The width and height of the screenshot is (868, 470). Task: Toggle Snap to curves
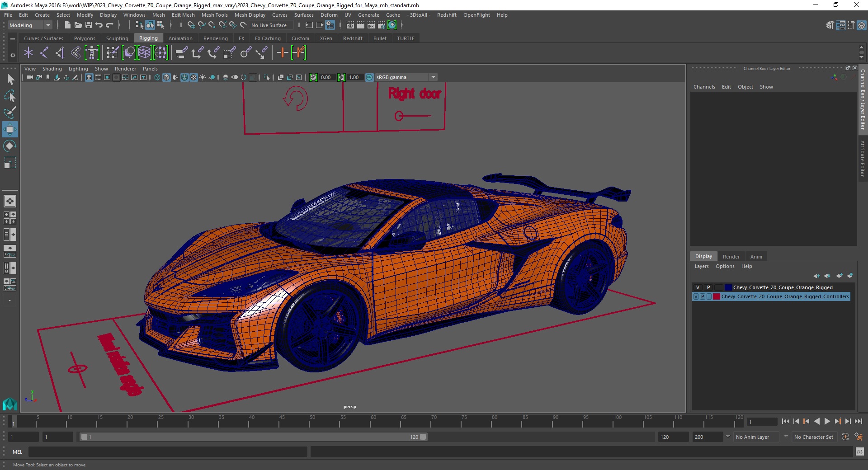pyautogui.click(x=202, y=25)
